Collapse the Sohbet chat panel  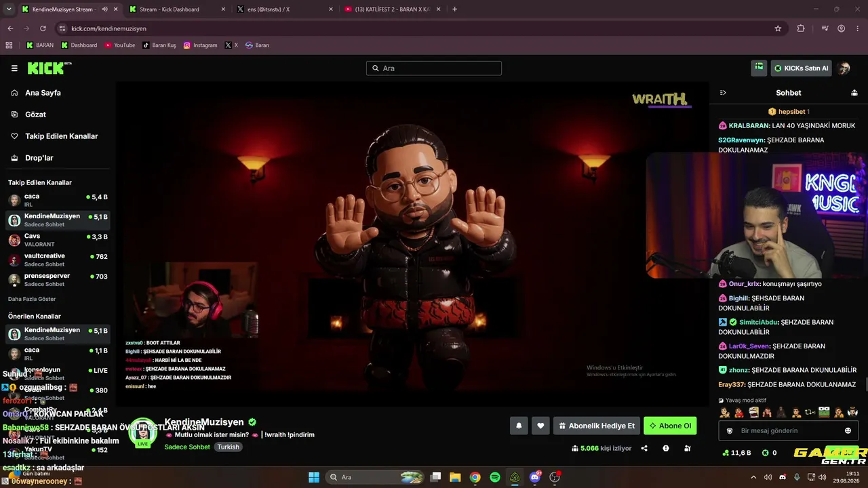[x=723, y=93]
